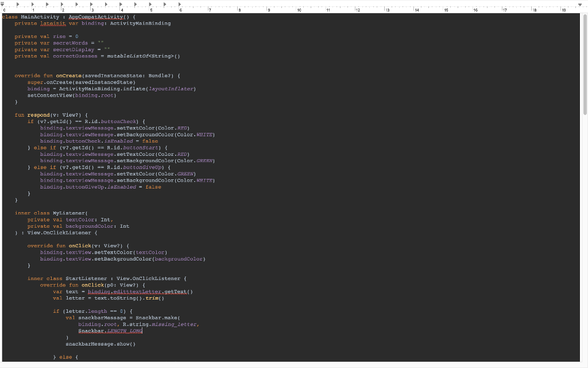
Task: Click the line "snackbarMessage.show()"
Action: click(100, 344)
